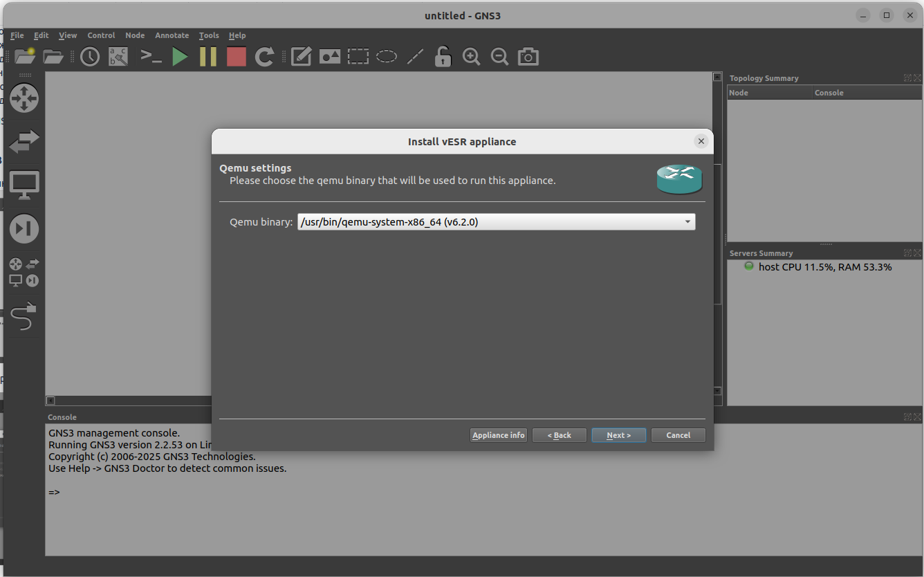The width and height of the screenshot is (924, 577).
Task: Float the Topology Summary panel
Action: [x=907, y=78]
